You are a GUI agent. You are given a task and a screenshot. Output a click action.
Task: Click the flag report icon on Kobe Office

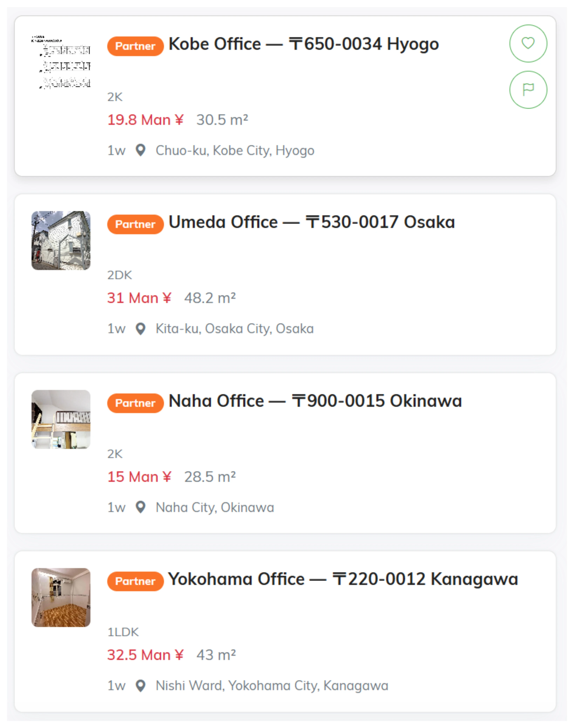(528, 89)
